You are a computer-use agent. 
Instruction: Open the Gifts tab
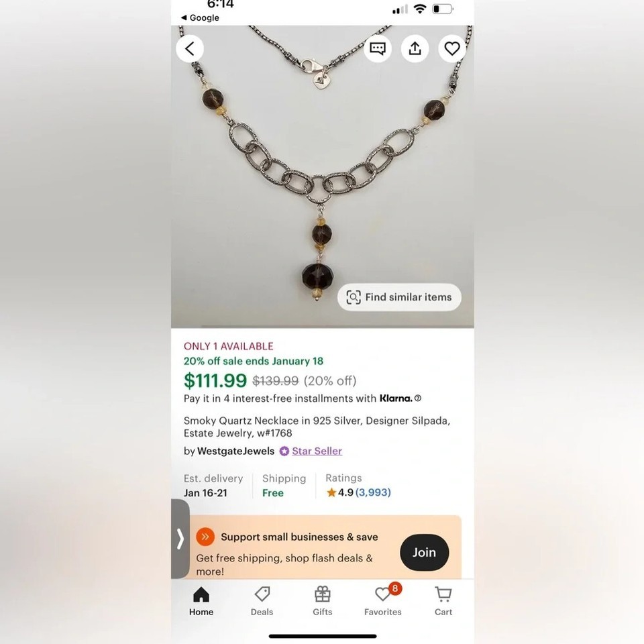323,601
